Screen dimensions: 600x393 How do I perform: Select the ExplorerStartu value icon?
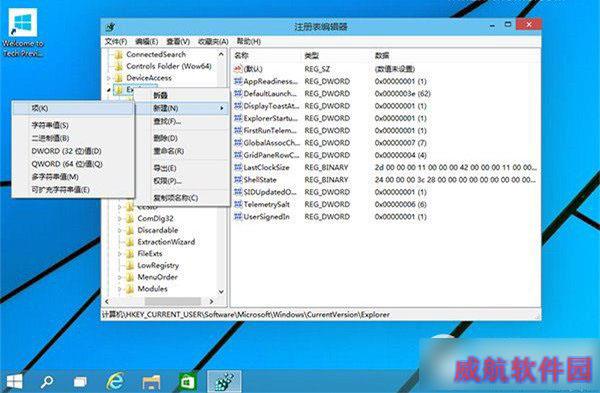[238, 118]
